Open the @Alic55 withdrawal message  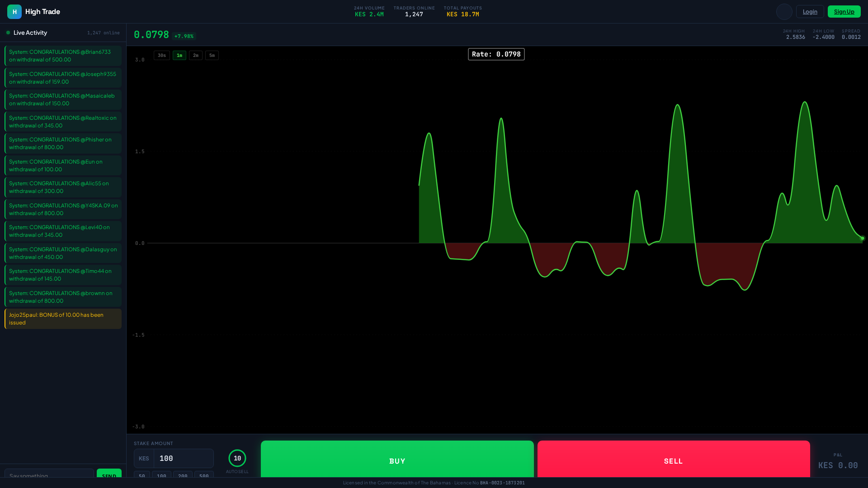point(63,187)
